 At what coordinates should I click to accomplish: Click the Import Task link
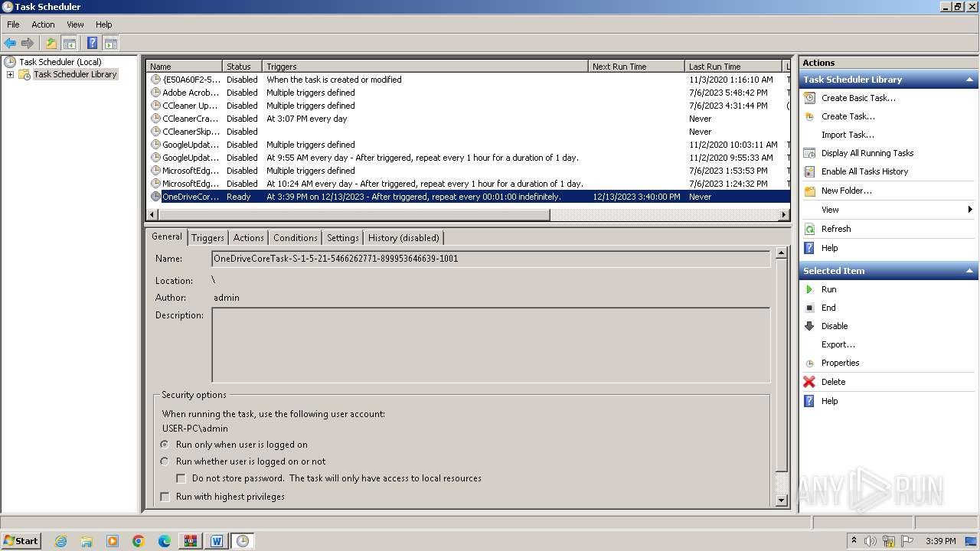coord(848,135)
